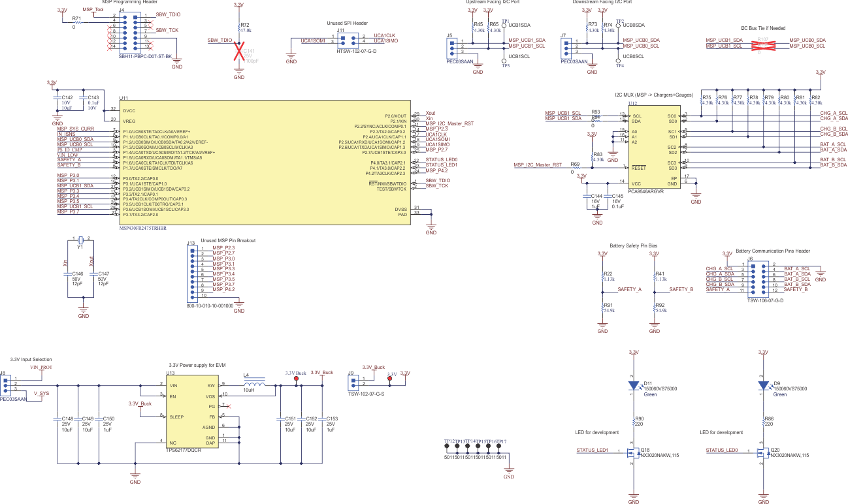Click the 'MSP_SYS_CURR' net label
The height and width of the screenshot is (504, 848).
pyautogui.click(x=75, y=129)
